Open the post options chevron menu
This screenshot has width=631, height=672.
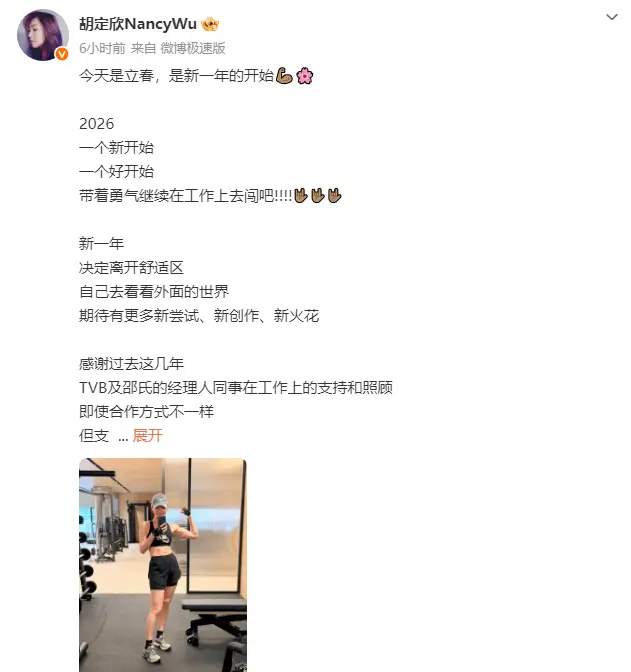point(612,17)
